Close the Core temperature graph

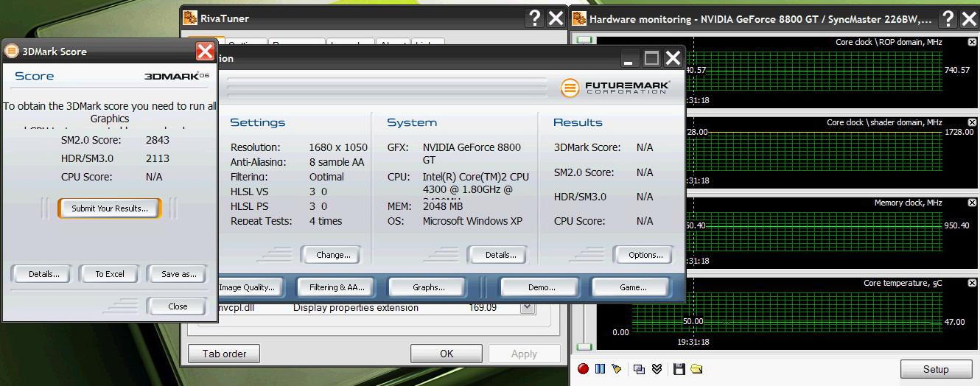click(x=971, y=284)
